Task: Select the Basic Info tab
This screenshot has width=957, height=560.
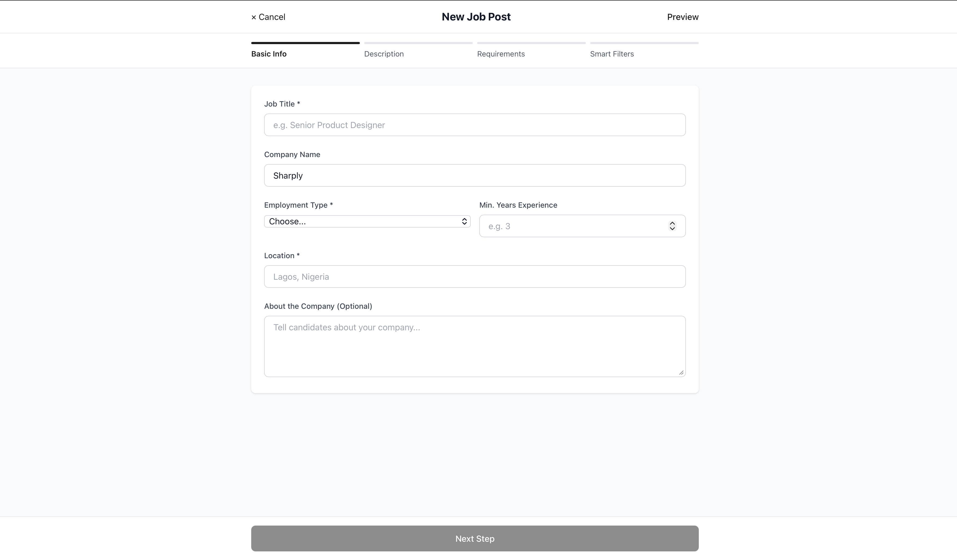Action: click(268, 54)
